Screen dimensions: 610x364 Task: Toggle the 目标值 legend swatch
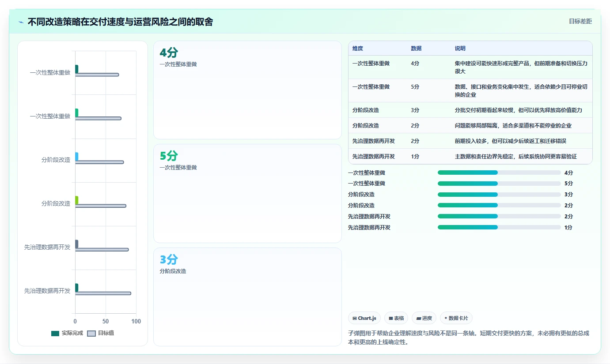click(91, 333)
